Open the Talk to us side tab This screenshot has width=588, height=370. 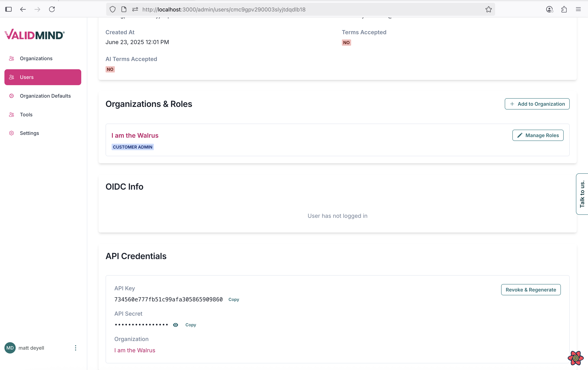click(582, 194)
